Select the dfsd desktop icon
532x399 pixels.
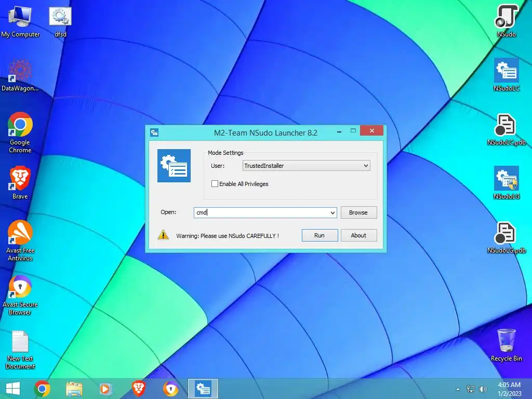coord(60,21)
